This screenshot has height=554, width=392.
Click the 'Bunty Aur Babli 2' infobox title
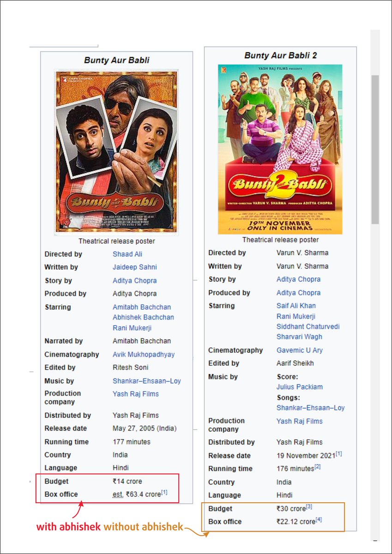[281, 55]
